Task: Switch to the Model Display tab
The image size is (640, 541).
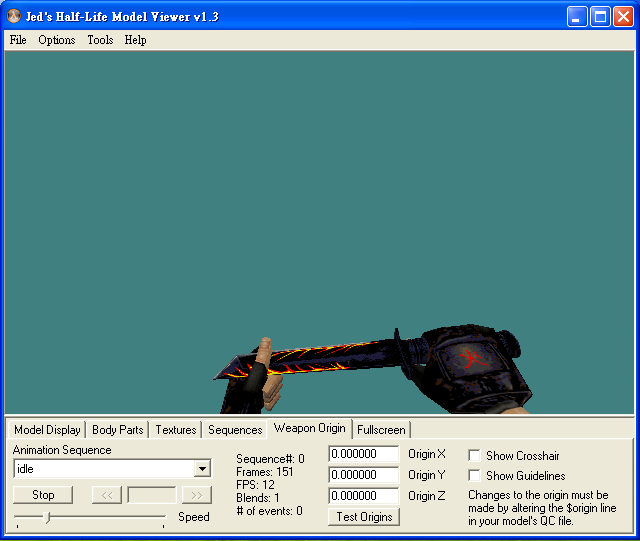Action: [47, 430]
